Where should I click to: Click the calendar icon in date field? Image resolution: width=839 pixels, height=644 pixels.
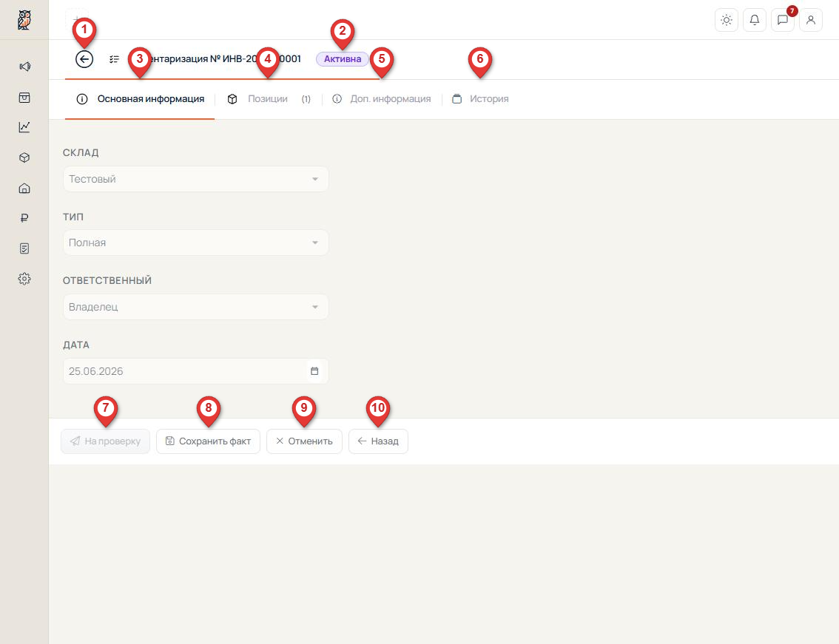pos(314,371)
